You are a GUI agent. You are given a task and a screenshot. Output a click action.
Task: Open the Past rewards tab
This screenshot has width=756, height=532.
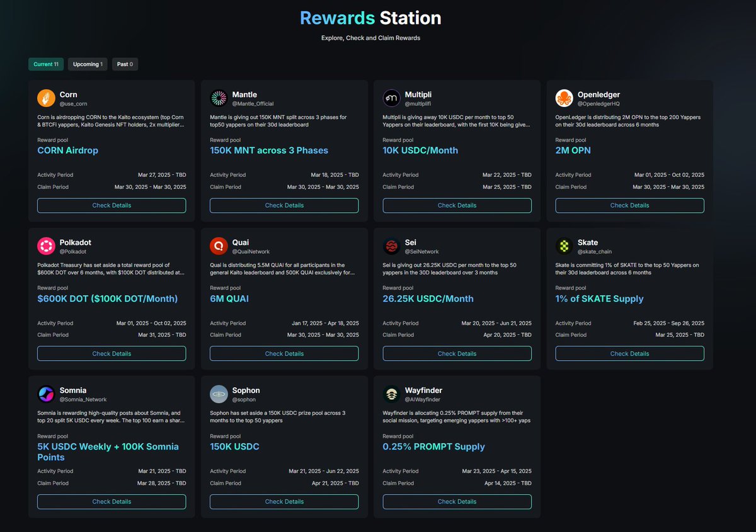point(125,64)
